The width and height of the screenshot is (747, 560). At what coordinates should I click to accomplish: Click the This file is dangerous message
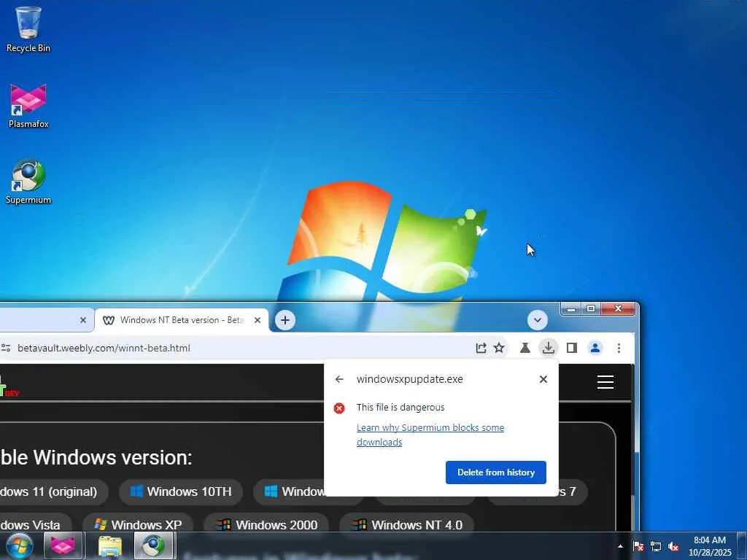[x=400, y=407]
